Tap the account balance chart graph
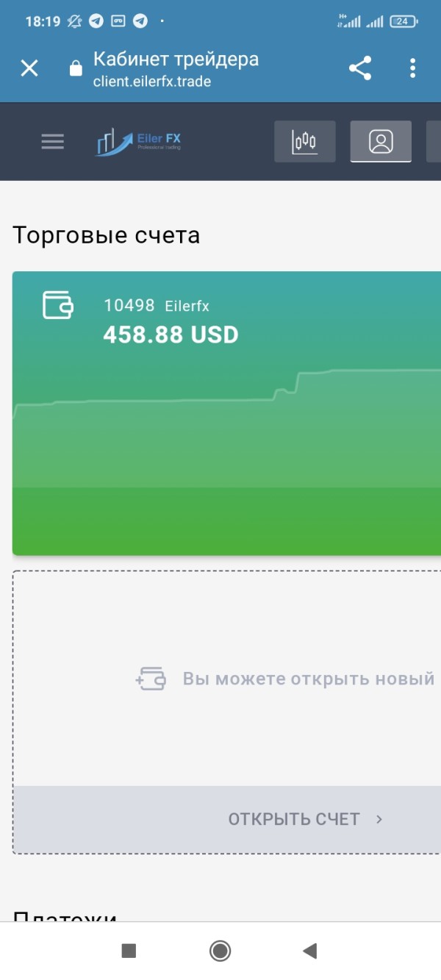441x980 pixels. [x=226, y=426]
